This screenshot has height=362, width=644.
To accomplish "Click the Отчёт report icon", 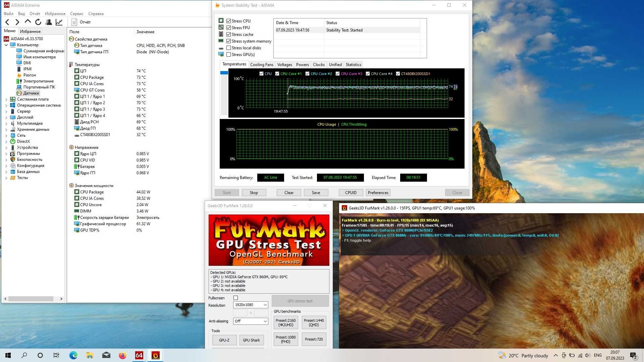I will point(74,22).
